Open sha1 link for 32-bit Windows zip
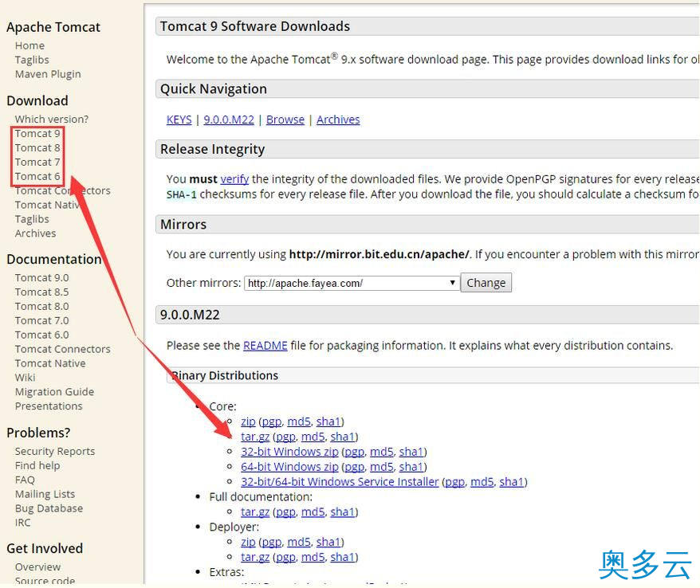The image size is (700, 588). pyautogui.click(x=411, y=452)
